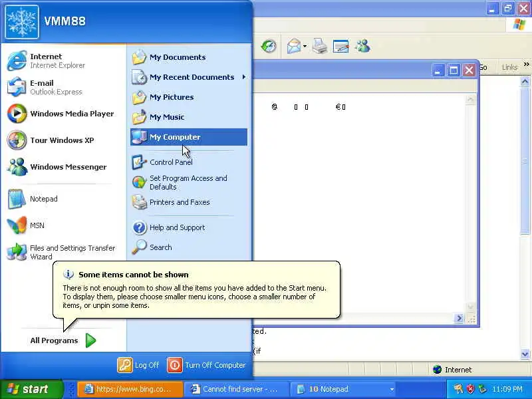The image size is (532, 399).
Task: Click the IE History toolbar icon
Action: click(x=269, y=46)
